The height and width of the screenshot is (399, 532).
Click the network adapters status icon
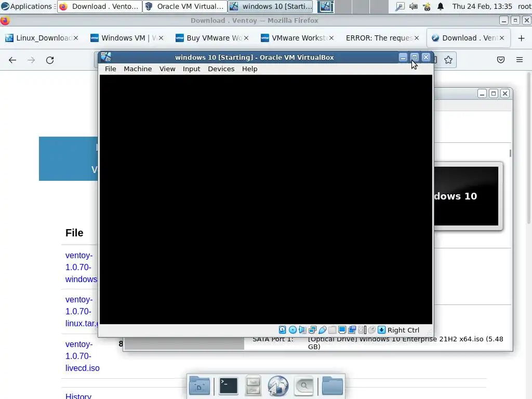click(312, 330)
